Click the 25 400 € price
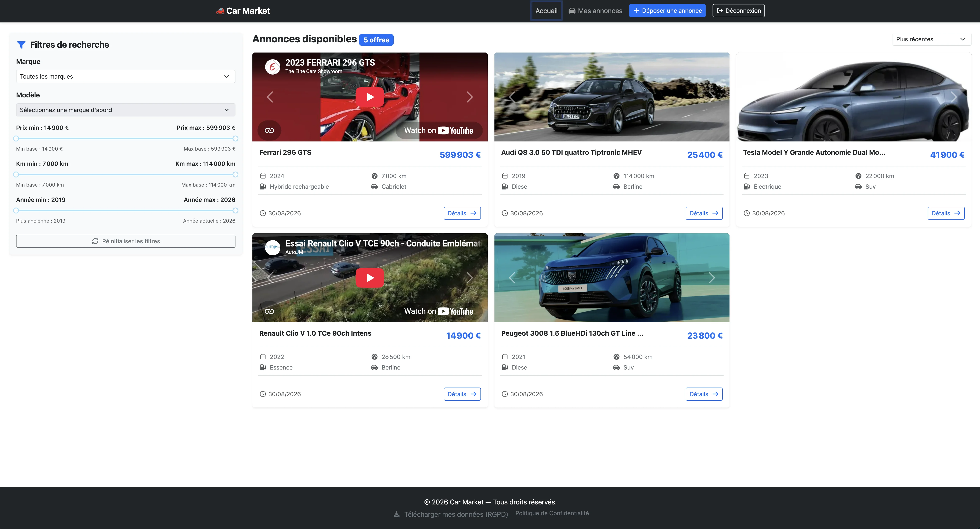Viewport: 980px width, 529px height. (705, 155)
